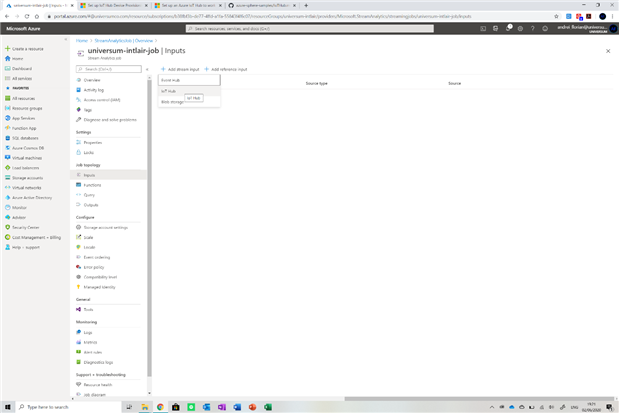Open the signed-in account menu
Viewport: 619px width, 413px height.
click(585, 28)
